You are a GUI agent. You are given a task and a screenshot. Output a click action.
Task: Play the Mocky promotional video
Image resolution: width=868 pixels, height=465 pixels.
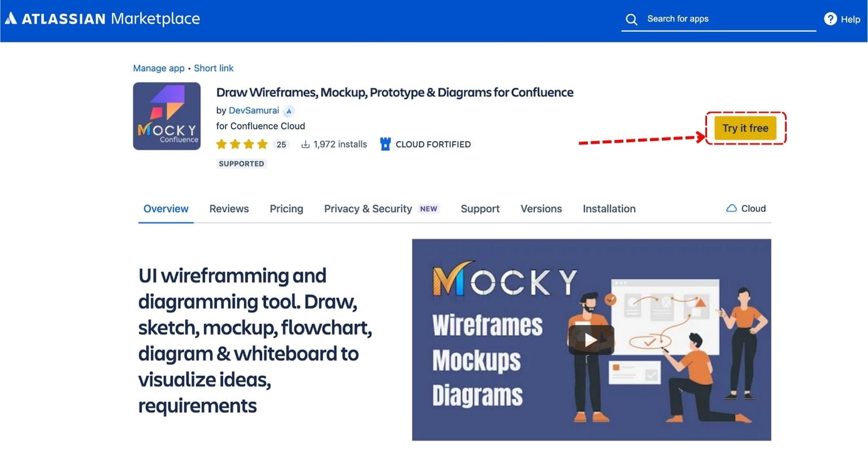[x=591, y=340]
